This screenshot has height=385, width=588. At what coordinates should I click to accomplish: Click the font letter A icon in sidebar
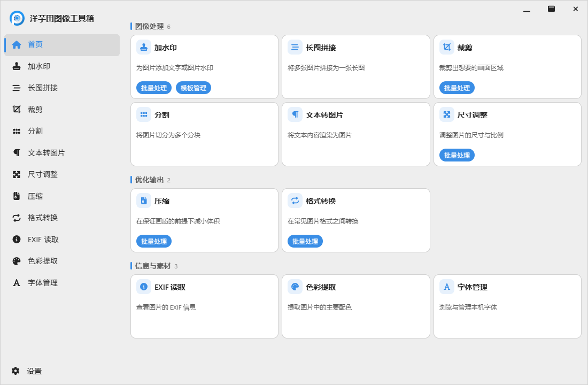point(17,282)
